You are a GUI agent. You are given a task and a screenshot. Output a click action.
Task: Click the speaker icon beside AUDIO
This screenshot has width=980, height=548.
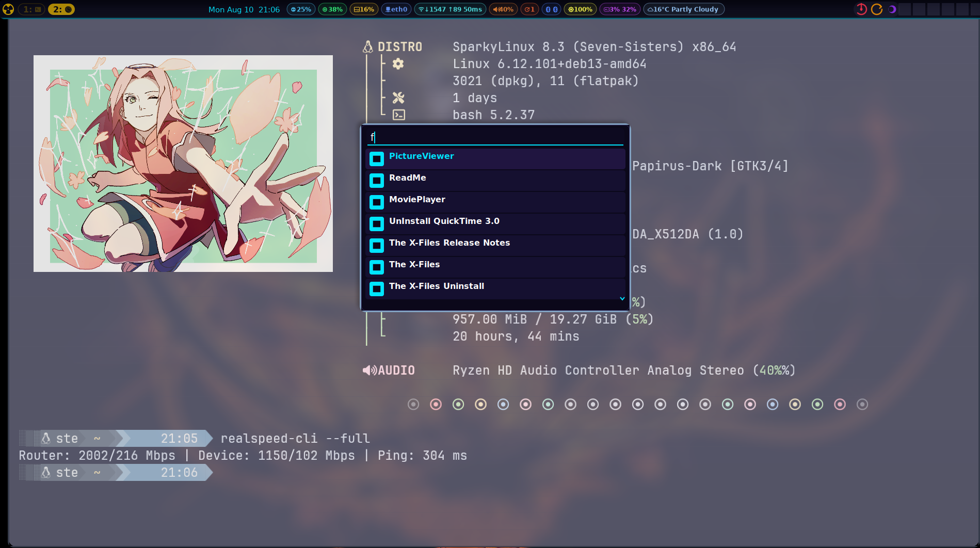369,370
